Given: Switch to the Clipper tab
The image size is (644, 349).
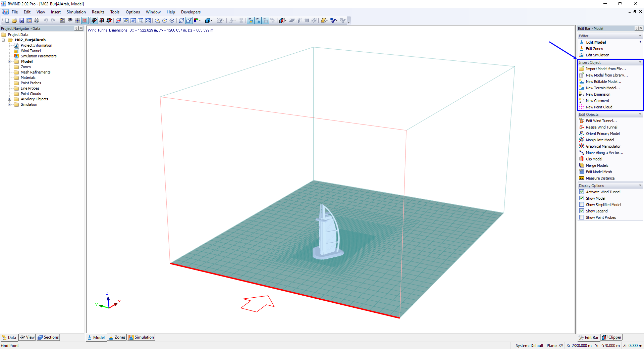Looking at the screenshot, I should 611,337.
